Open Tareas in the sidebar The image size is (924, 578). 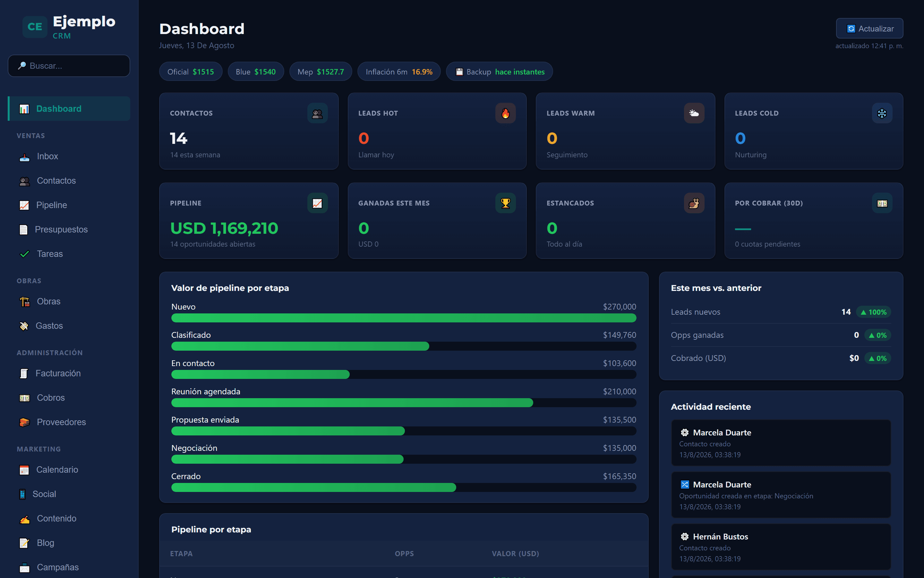coord(69,254)
